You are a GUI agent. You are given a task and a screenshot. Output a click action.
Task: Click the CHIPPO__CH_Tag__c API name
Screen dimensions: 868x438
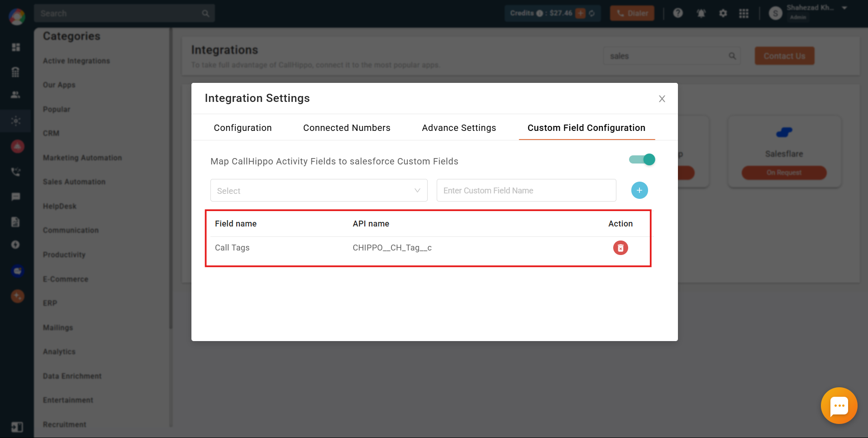392,248
